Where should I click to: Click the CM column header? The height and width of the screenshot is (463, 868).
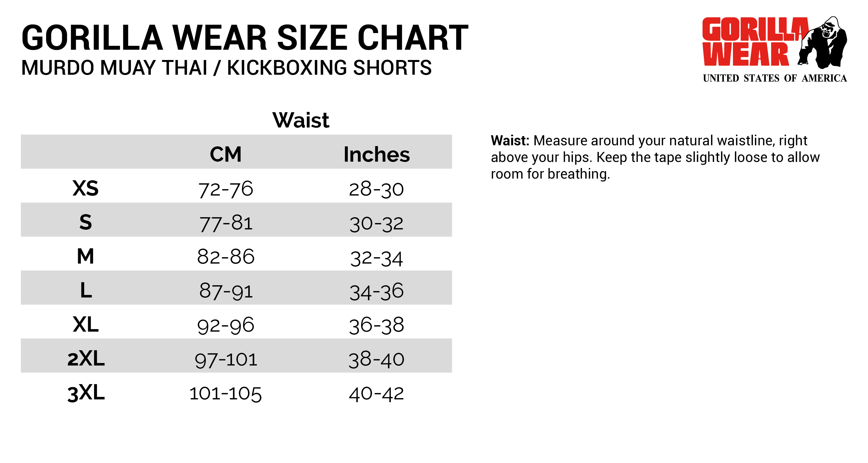pos(226,154)
